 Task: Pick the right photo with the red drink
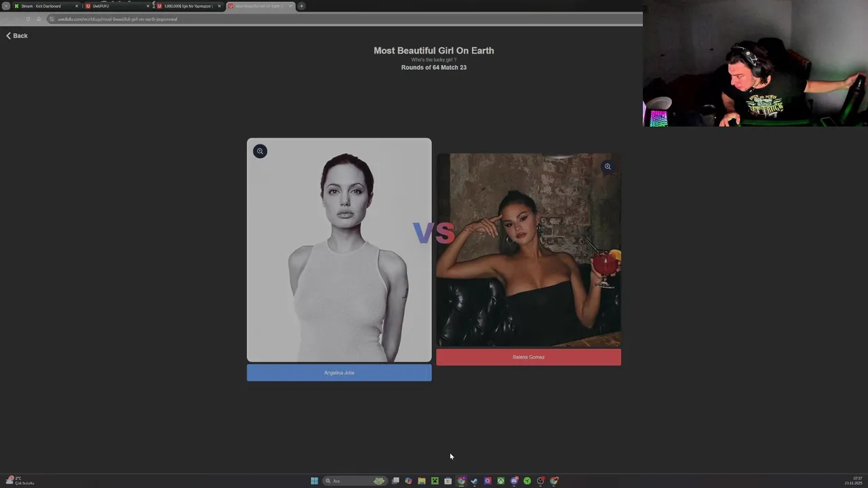point(528,250)
